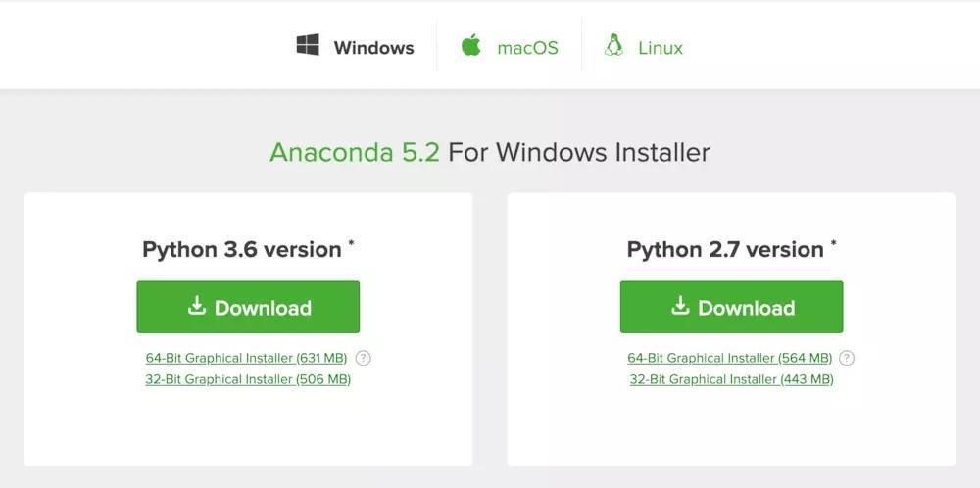This screenshot has height=488, width=980.
Task: Open help icon beside the 564 MB installer
Action: (847, 358)
